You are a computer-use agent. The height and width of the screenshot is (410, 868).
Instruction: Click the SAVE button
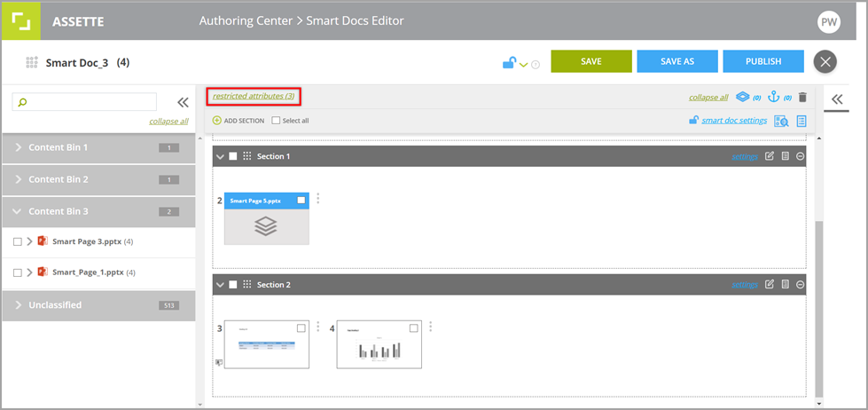(591, 61)
